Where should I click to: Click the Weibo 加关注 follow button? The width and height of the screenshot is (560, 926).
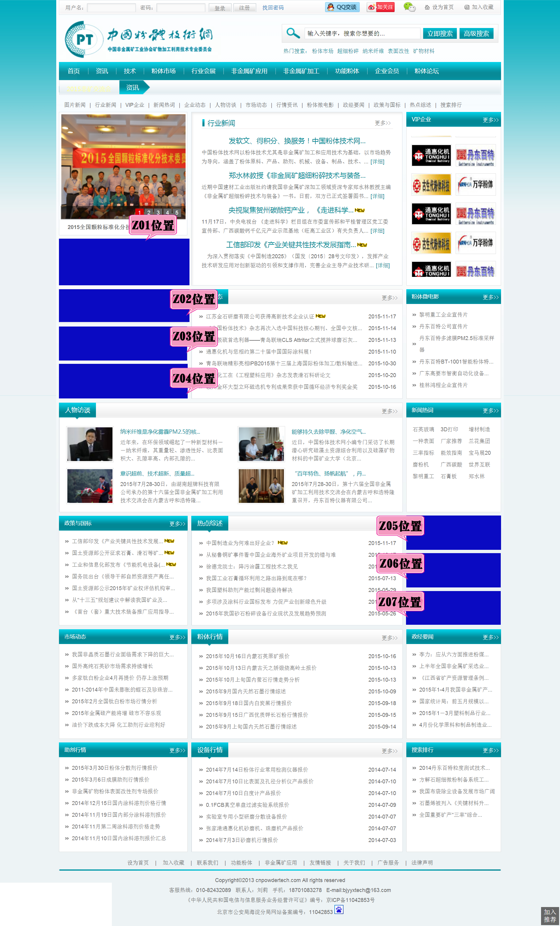[x=380, y=7]
